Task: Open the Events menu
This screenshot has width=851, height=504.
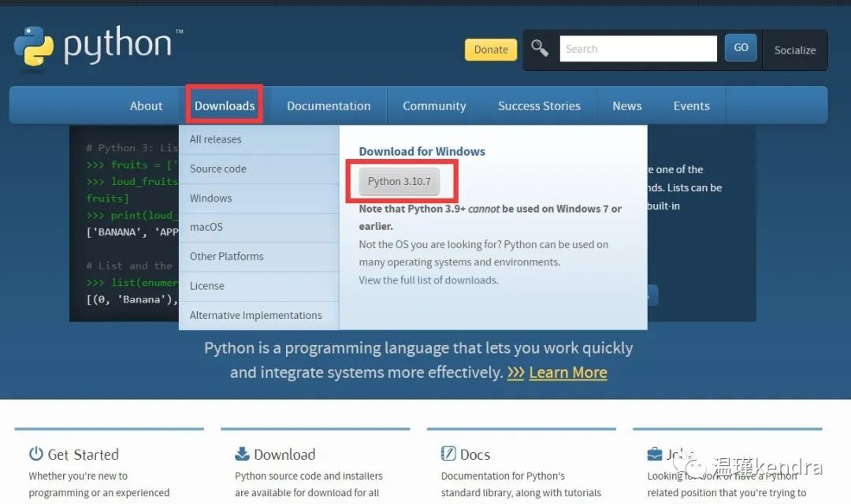Action: click(692, 106)
